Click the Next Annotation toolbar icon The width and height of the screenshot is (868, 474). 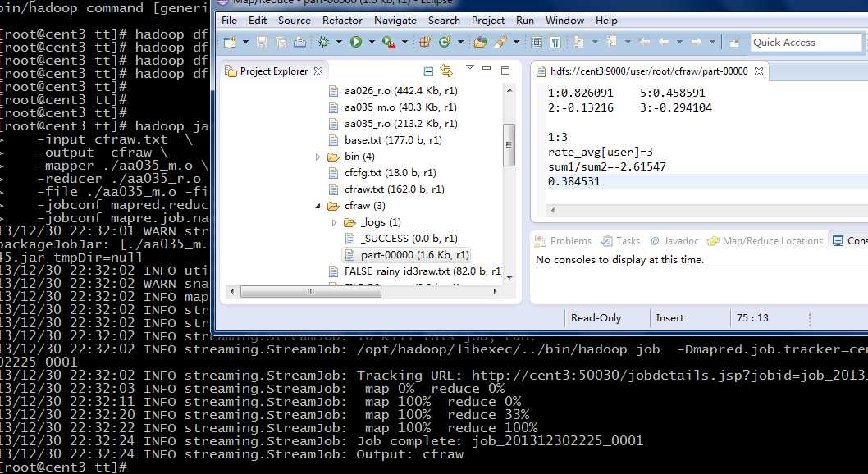pyautogui.click(x=579, y=42)
